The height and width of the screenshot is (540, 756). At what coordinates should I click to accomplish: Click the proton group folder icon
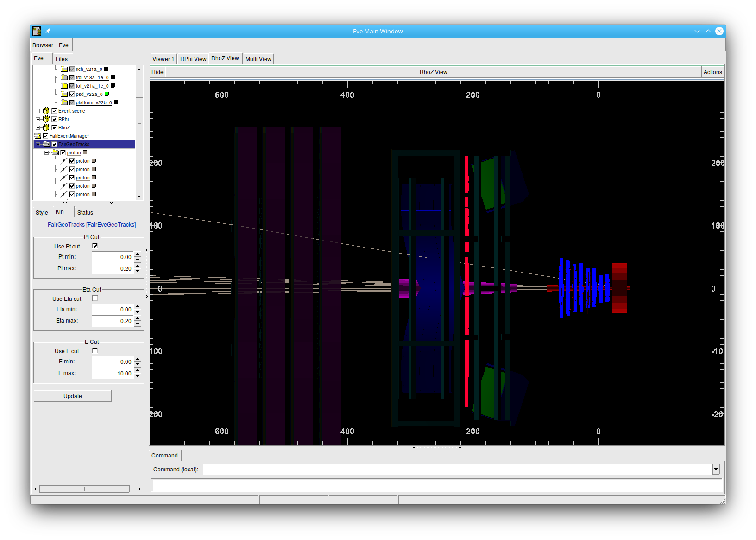pos(55,152)
